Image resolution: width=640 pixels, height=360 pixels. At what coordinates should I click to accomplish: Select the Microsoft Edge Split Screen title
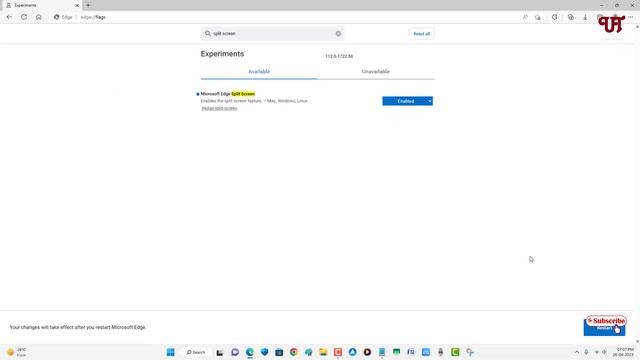228,94
